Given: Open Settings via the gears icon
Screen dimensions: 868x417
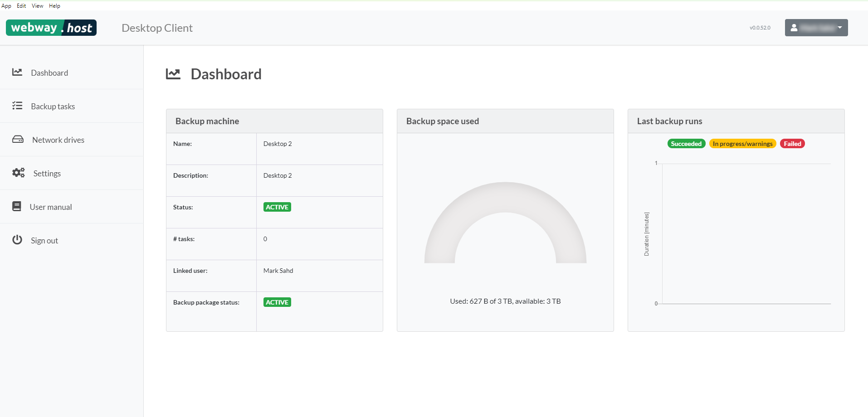Looking at the screenshot, I should click(18, 173).
